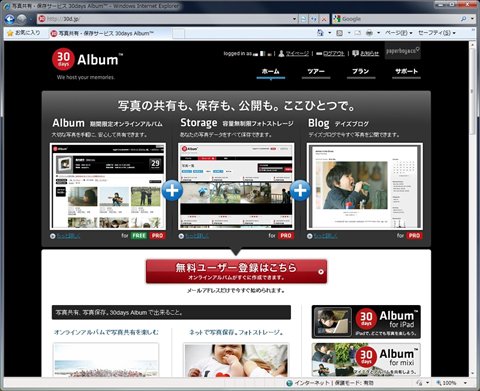Image resolution: width=480 pixels, height=391 pixels.
Task: Select the ツアー (Tour) navigation tab
Action: pyautogui.click(x=316, y=72)
